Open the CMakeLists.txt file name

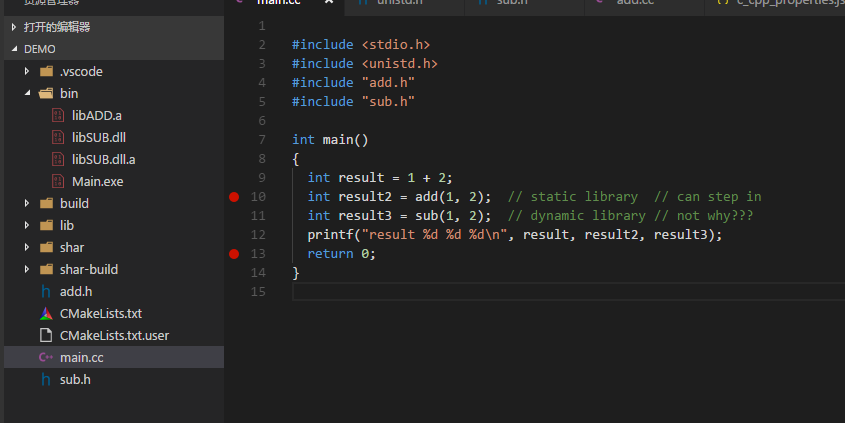101,314
